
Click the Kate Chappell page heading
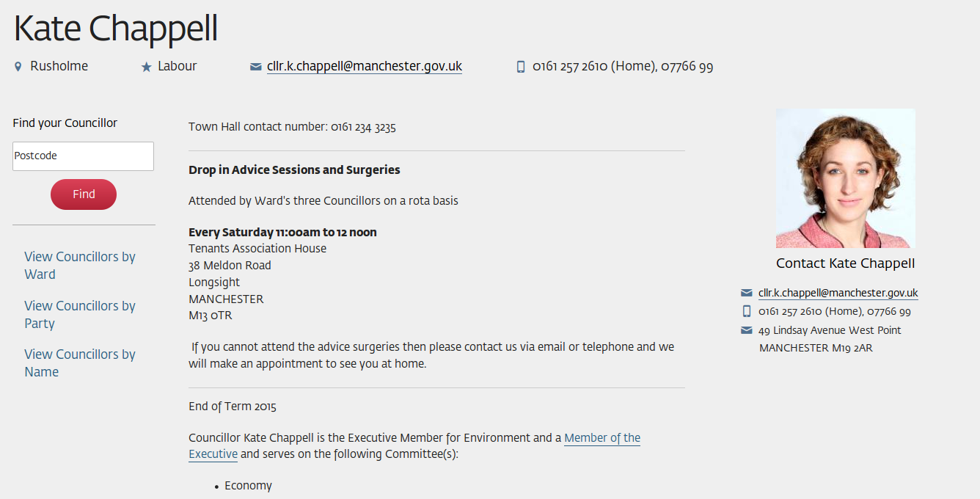[116, 29]
